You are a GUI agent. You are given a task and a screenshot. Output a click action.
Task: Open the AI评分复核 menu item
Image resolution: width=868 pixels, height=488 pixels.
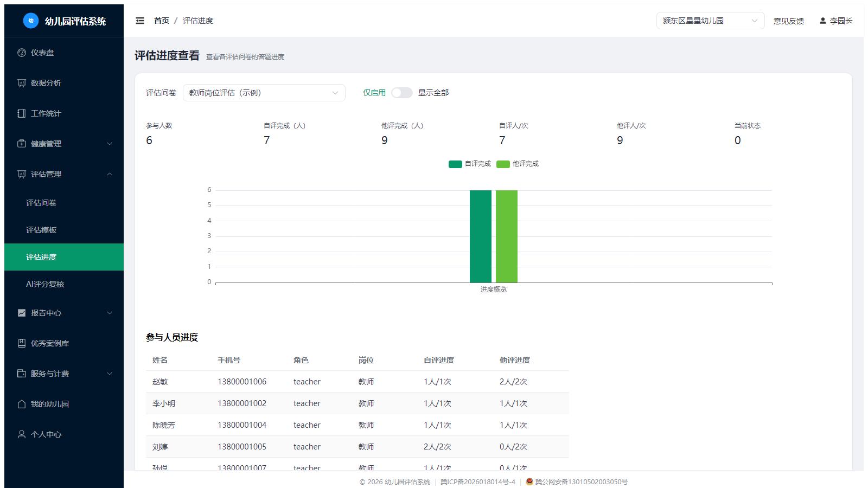(64, 284)
